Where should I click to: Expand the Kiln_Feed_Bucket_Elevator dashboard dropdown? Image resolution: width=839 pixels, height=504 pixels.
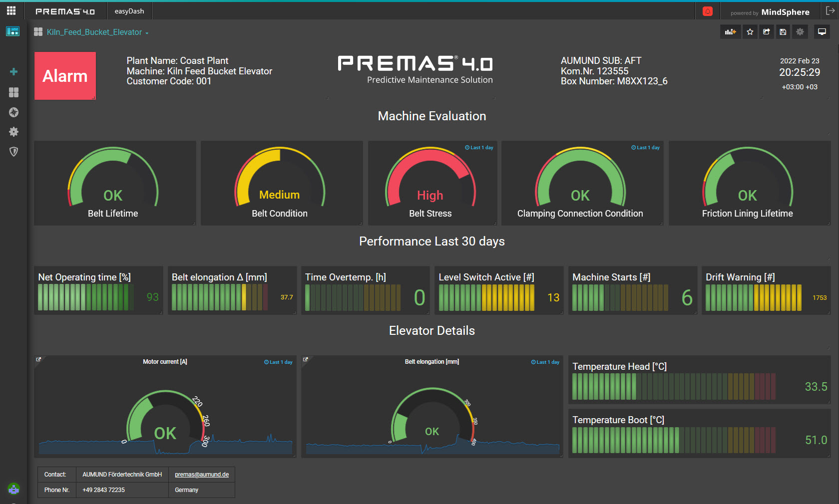(x=98, y=32)
